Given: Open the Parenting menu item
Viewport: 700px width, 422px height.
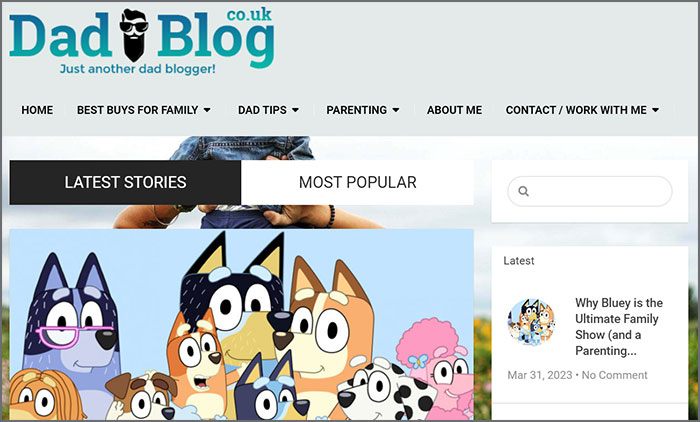Looking at the screenshot, I should 357,110.
